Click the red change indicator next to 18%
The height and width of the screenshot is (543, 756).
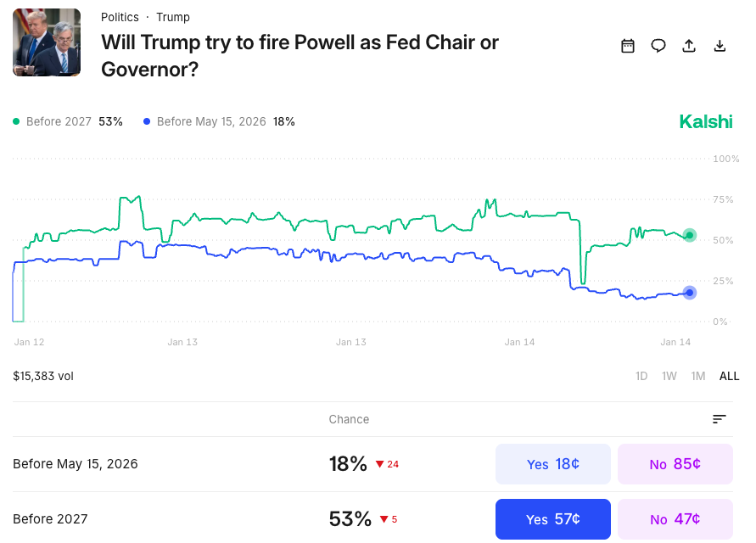pyautogui.click(x=386, y=465)
